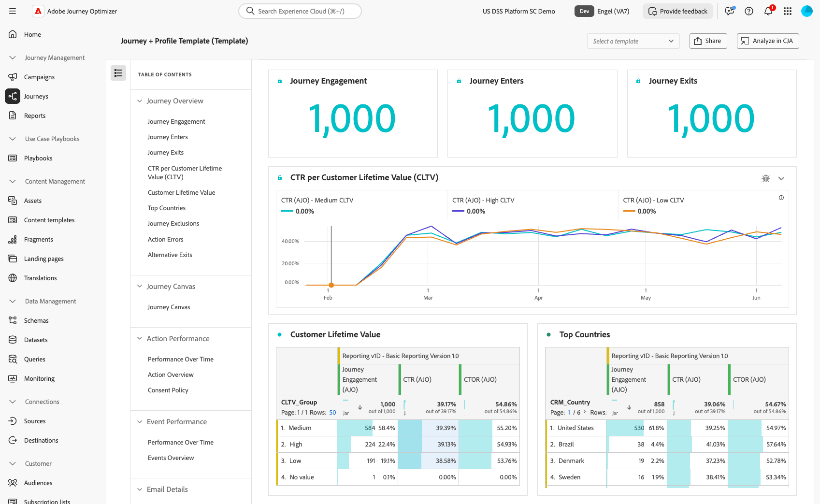Click the lock icon on Journey Engagement card
This screenshot has height=504, width=820.
280,81
